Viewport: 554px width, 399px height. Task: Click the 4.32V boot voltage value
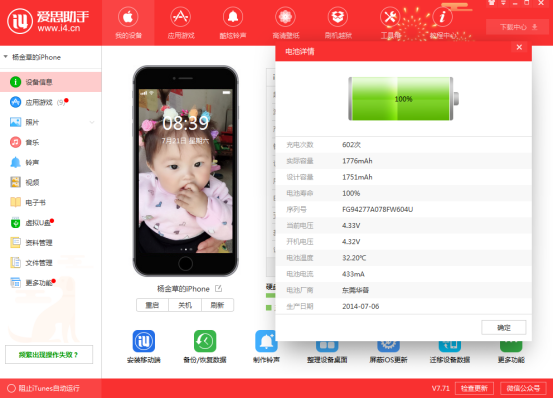click(351, 242)
